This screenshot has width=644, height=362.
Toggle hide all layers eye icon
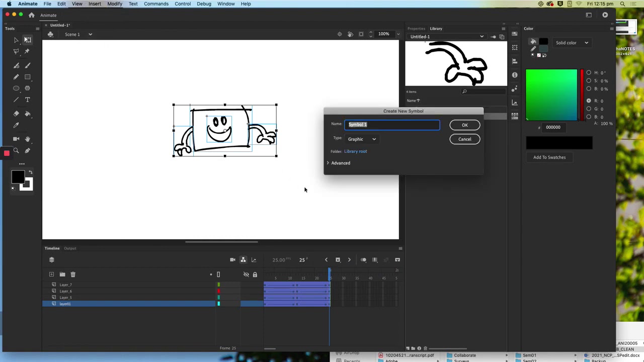point(246,275)
